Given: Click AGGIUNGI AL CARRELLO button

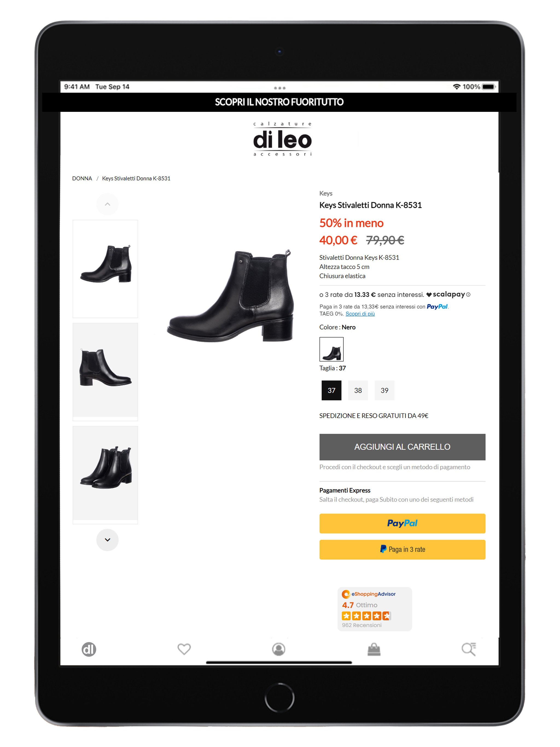Looking at the screenshot, I should [402, 447].
